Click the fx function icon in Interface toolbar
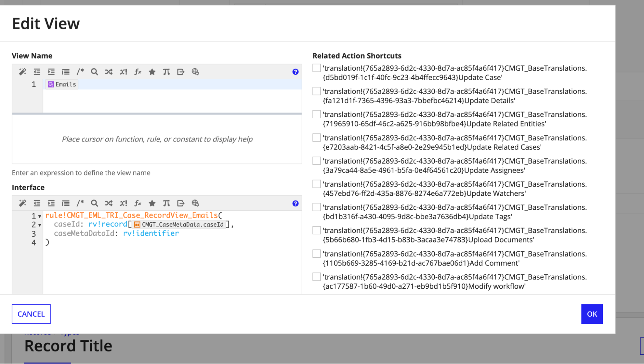The image size is (644, 364). click(x=138, y=203)
